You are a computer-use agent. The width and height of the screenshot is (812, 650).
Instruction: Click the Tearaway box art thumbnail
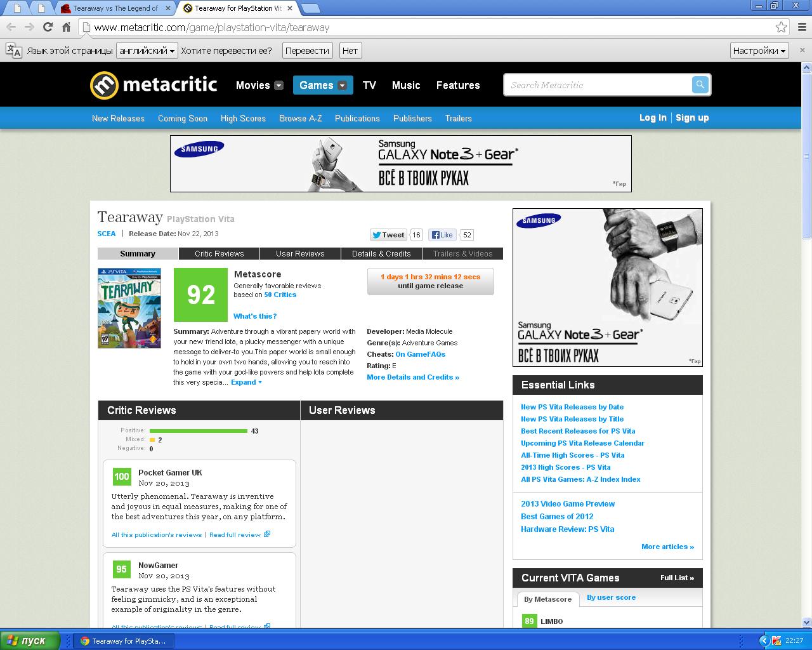coord(129,308)
